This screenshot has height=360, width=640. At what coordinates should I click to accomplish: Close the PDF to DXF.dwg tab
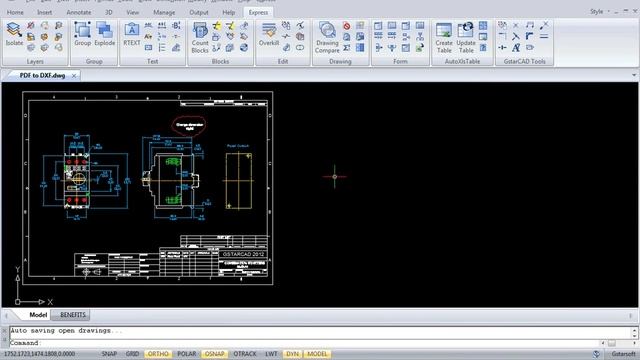(74, 76)
